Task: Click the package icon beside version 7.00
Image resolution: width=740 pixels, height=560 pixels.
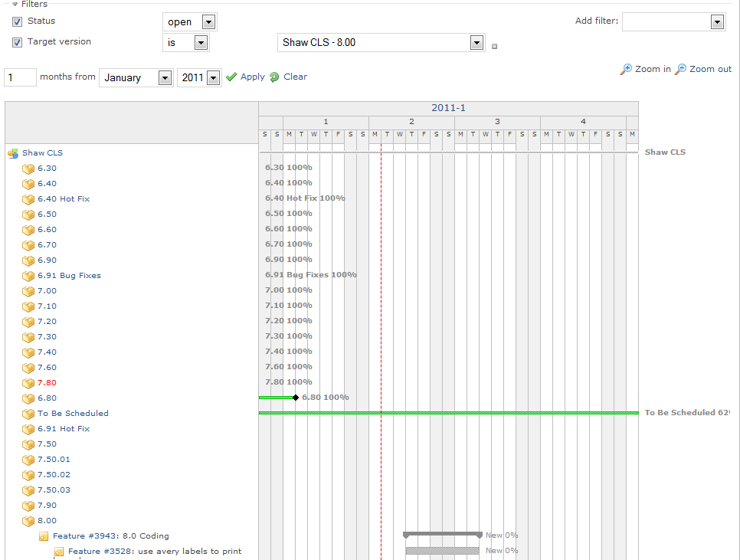Action: pos(28,291)
